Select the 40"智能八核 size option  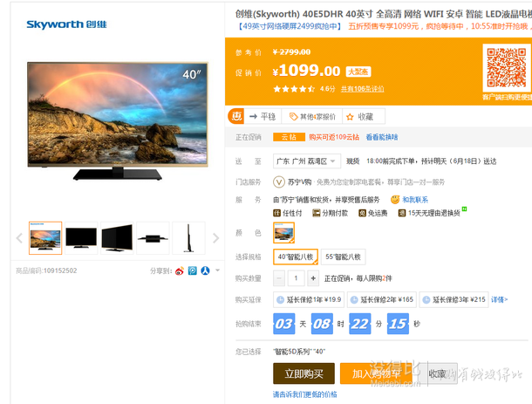pyautogui.click(x=296, y=257)
